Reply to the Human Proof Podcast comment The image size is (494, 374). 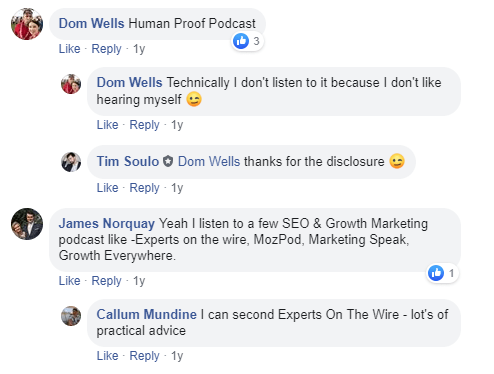pyautogui.click(x=106, y=49)
